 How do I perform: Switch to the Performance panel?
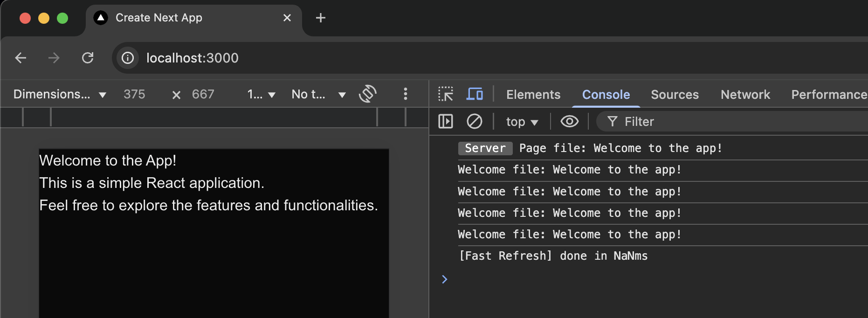(x=829, y=95)
